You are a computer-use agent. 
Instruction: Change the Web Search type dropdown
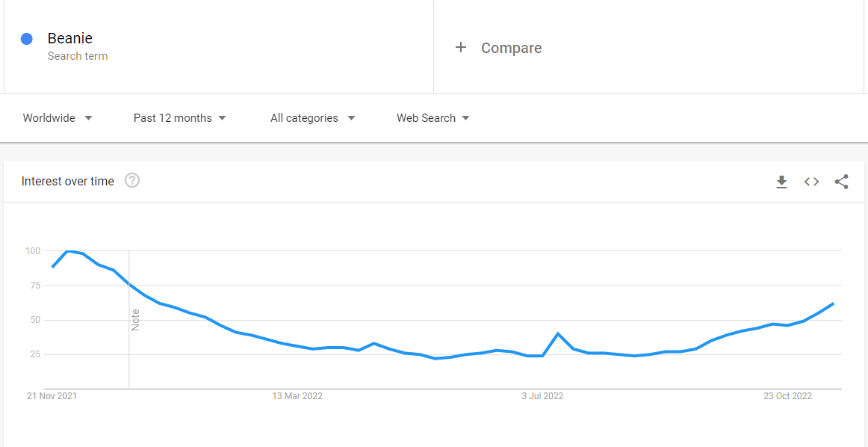[x=433, y=118]
